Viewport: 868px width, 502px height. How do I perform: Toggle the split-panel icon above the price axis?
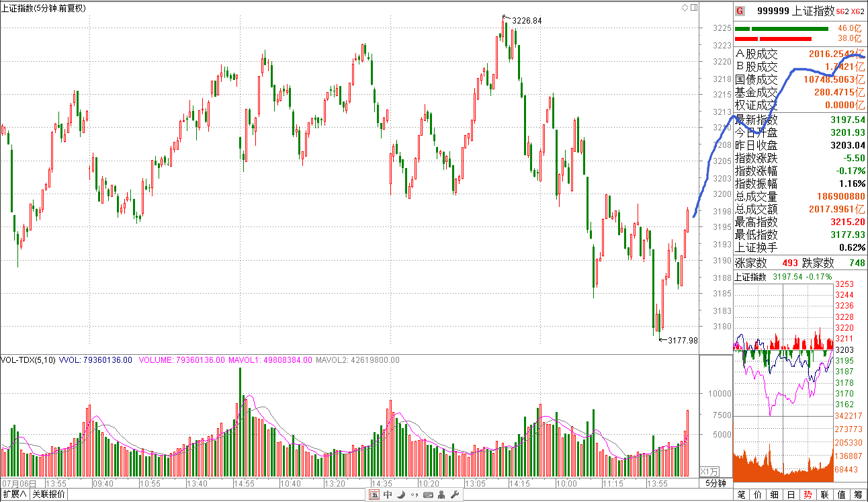[x=693, y=7]
